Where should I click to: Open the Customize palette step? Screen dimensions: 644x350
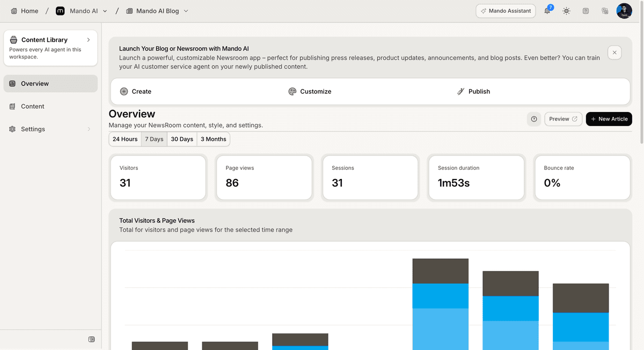[x=310, y=92]
